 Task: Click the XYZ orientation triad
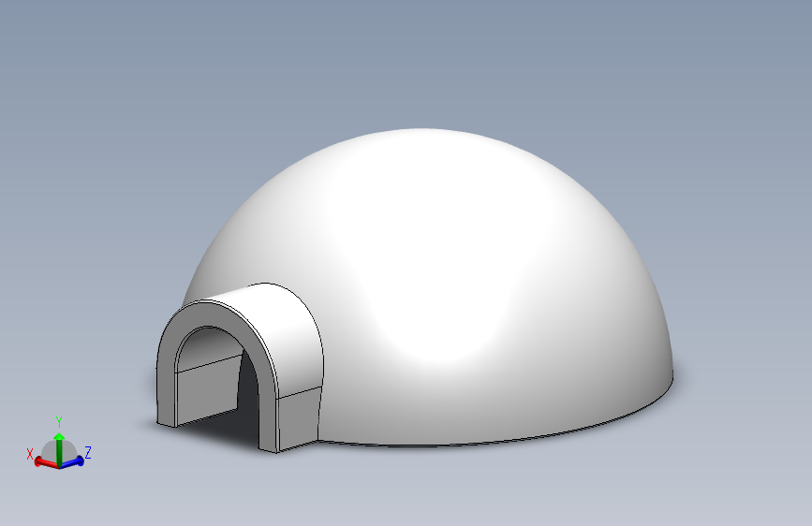point(59,445)
